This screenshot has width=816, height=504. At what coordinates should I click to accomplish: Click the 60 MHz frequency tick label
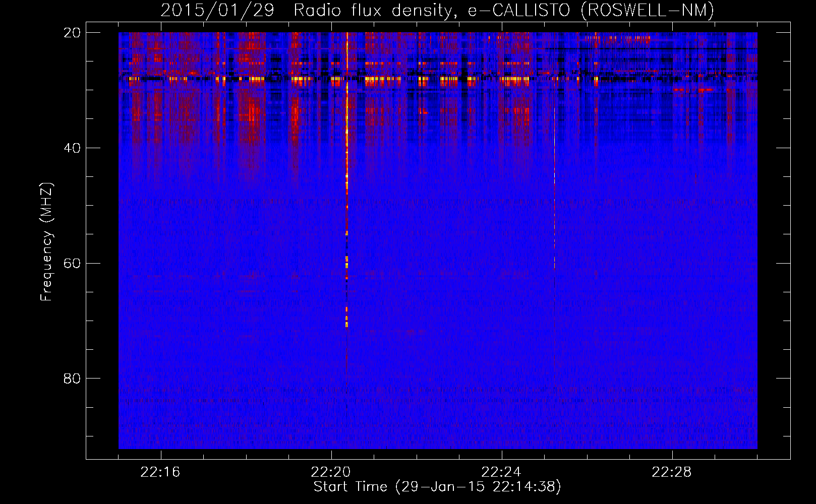(x=73, y=264)
